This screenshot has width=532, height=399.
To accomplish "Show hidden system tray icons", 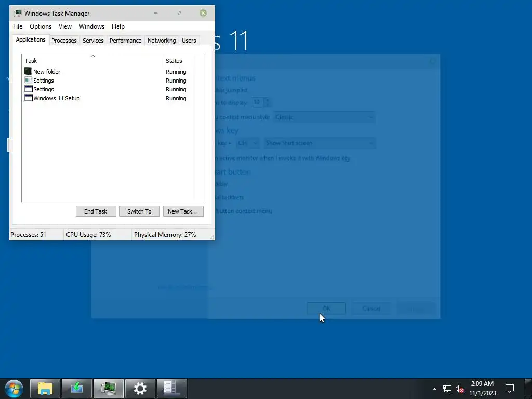I will (x=434, y=389).
